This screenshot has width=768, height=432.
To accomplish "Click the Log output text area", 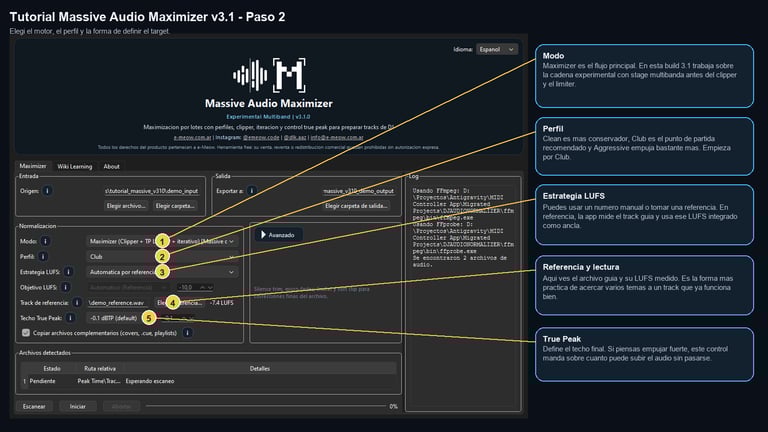I will click(x=463, y=294).
